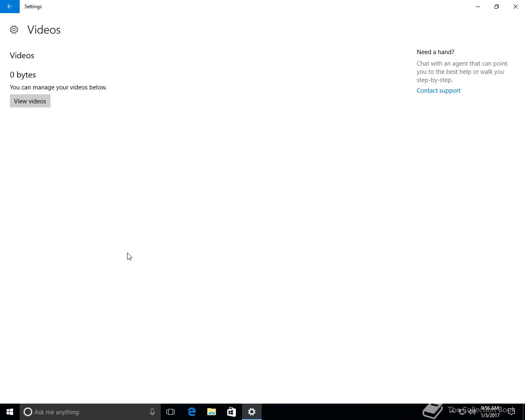The width and height of the screenshot is (525, 420).
Task: Open Task View from the taskbar
Action: pyautogui.click(x=171, y=412)
